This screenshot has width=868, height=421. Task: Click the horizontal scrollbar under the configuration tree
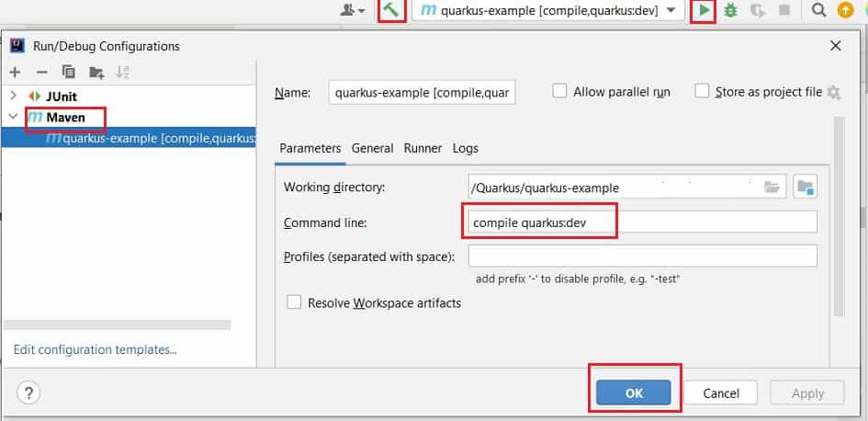click(117, 325)
